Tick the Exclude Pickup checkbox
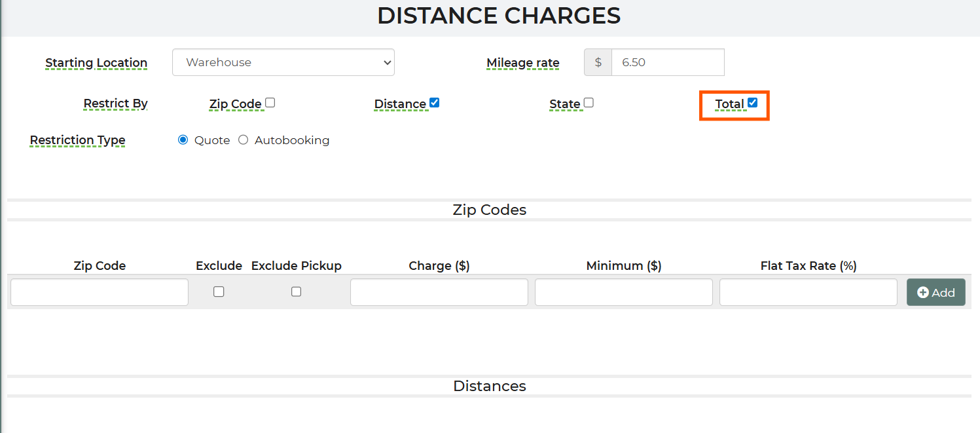 point(296,292)
